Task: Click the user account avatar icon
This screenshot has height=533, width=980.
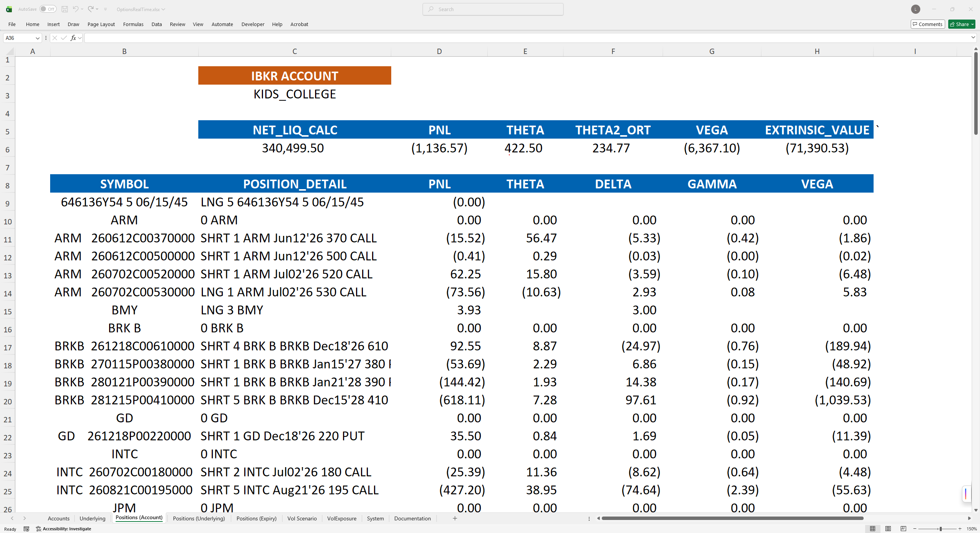Action: 915,9
